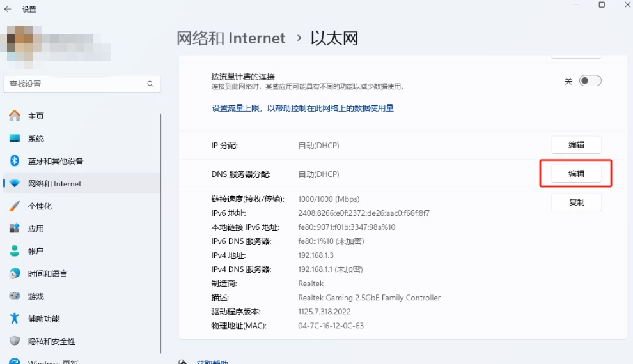
Task: Click the IPv4 地址 value 192.168.1.3
Action: point(316,255)
